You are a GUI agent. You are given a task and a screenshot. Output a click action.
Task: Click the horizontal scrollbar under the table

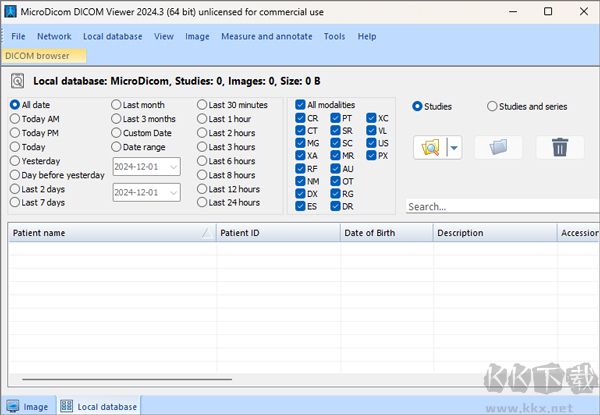(127, 379)
